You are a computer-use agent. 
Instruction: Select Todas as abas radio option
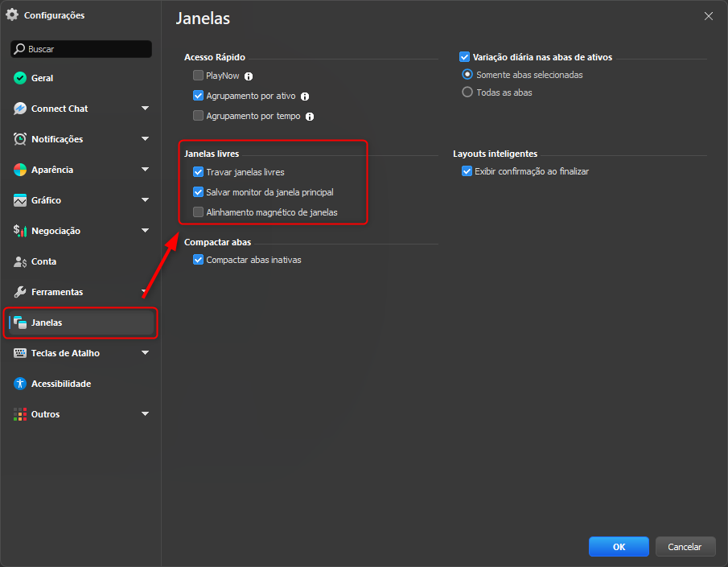click(x=467, y=92)
